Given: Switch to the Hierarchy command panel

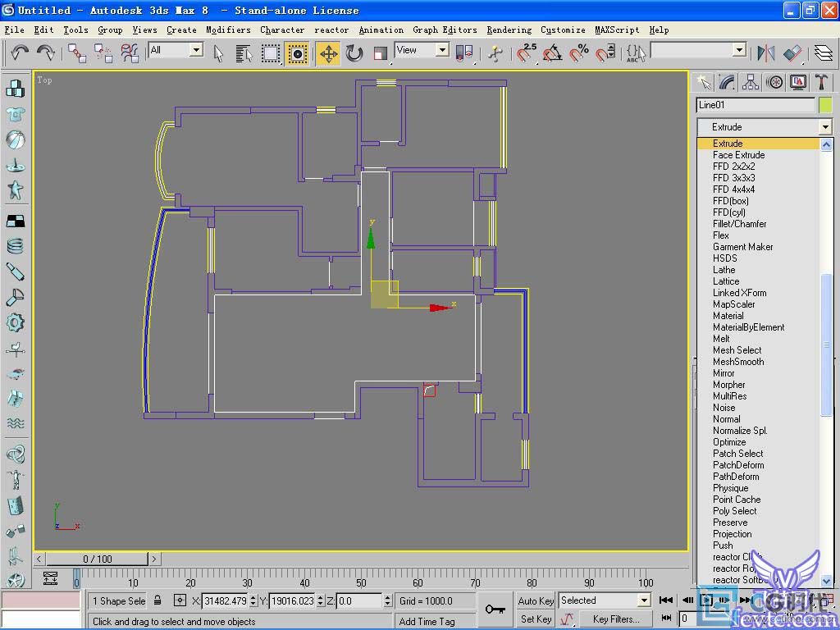Looking at the screenshot, I should click(x=751, y=83).
